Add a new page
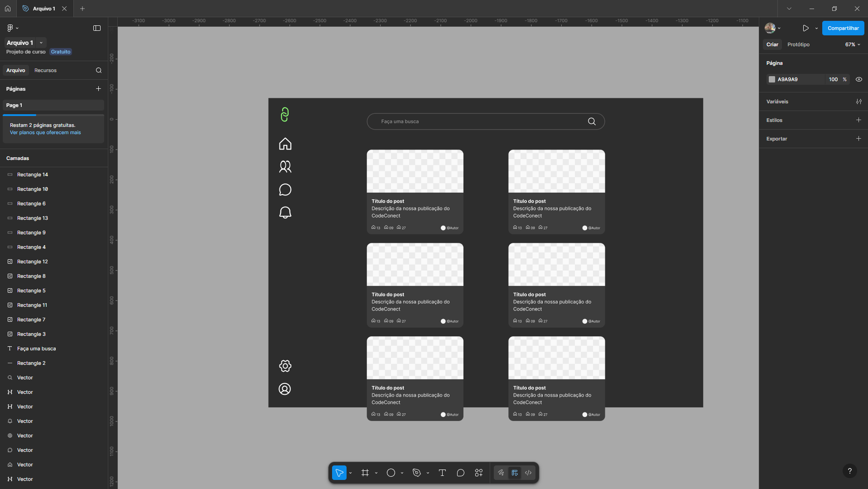 pos(98,89)
